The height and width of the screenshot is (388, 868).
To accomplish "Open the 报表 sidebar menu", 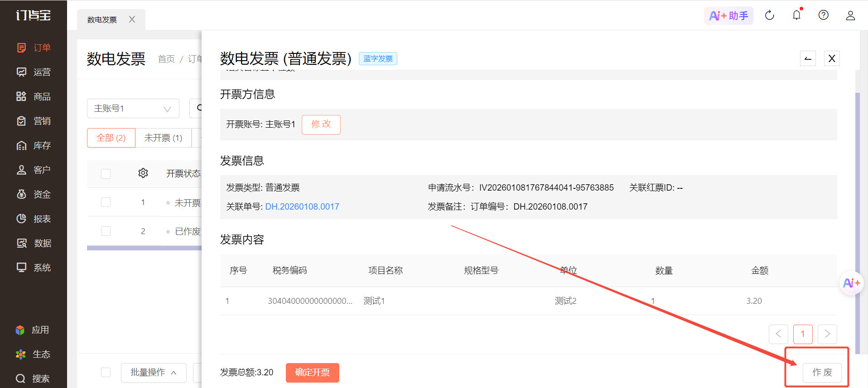I will (x=34, y=219).
